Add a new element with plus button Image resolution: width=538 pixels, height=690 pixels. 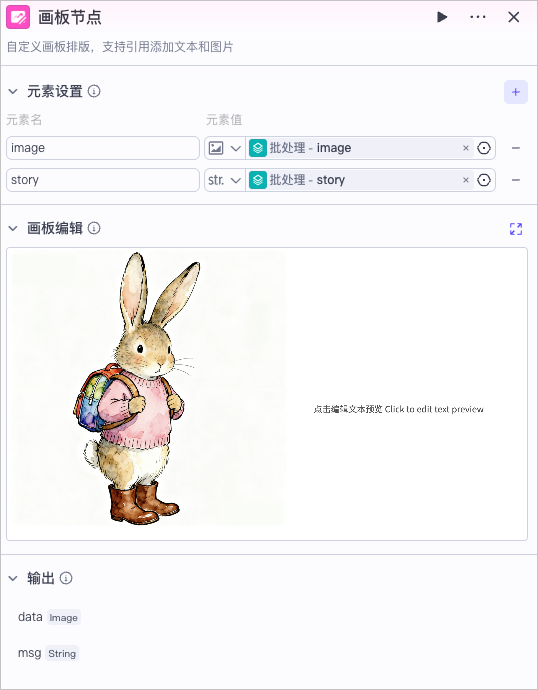coord(516,92)
